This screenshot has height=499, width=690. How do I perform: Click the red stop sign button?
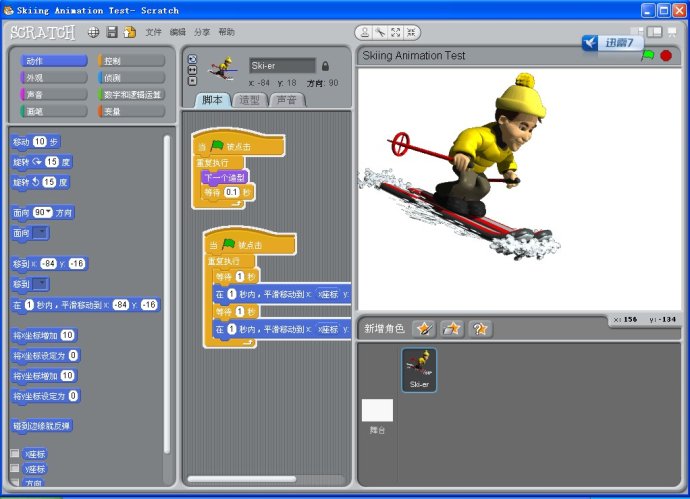pos(666,56)
